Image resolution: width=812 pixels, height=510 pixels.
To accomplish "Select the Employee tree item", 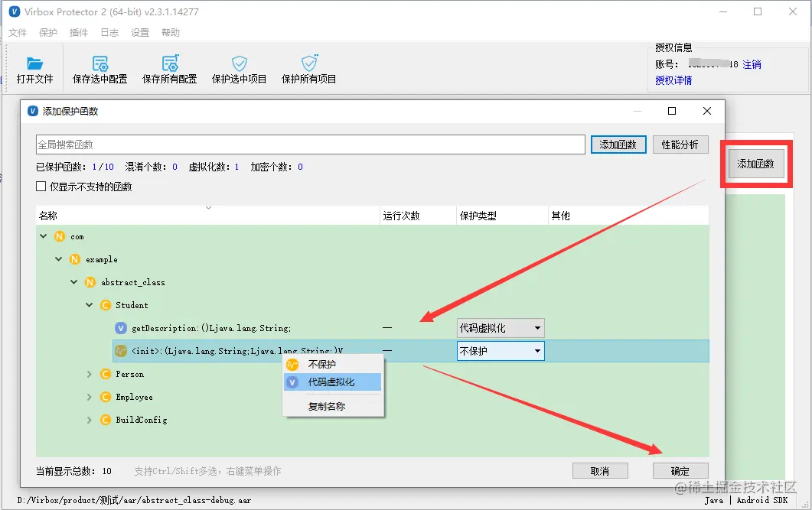I will click(134, 397).
